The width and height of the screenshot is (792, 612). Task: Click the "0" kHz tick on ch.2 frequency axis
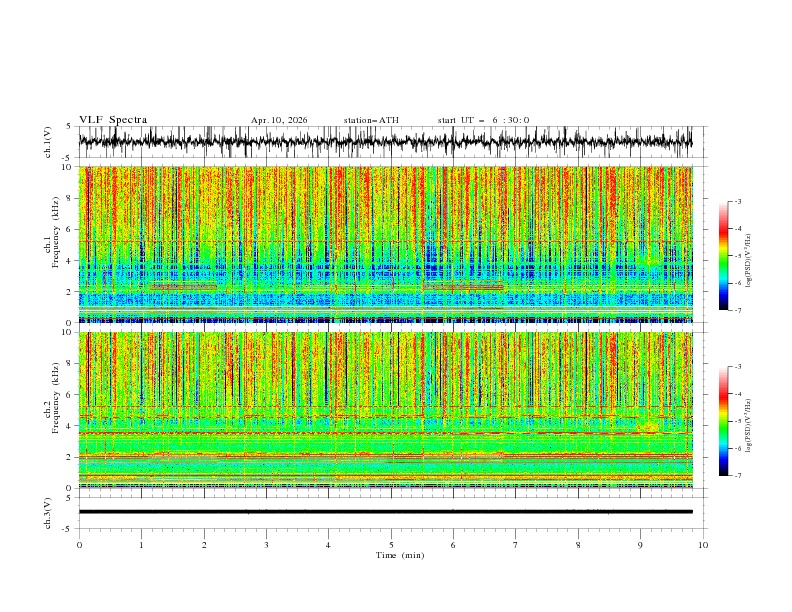pyautogui.click(x=70, y=488)
